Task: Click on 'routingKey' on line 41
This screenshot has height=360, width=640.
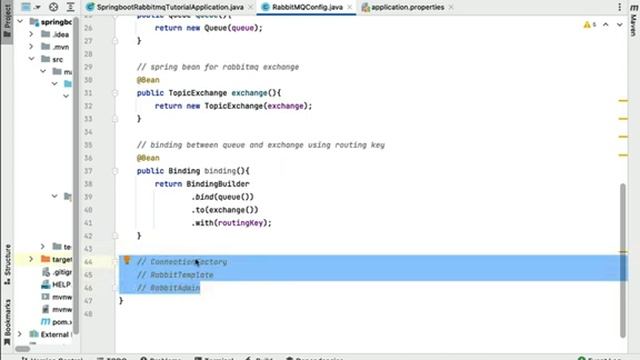Action: click(240, 223)
